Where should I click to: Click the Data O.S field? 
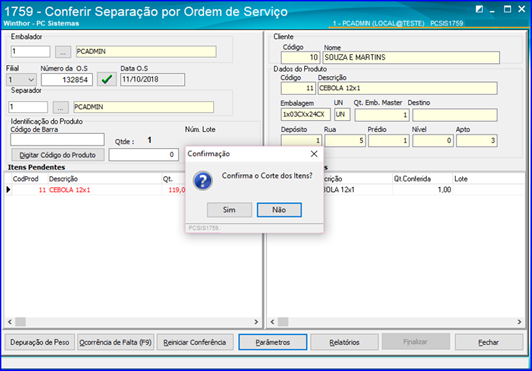[152, 79]
